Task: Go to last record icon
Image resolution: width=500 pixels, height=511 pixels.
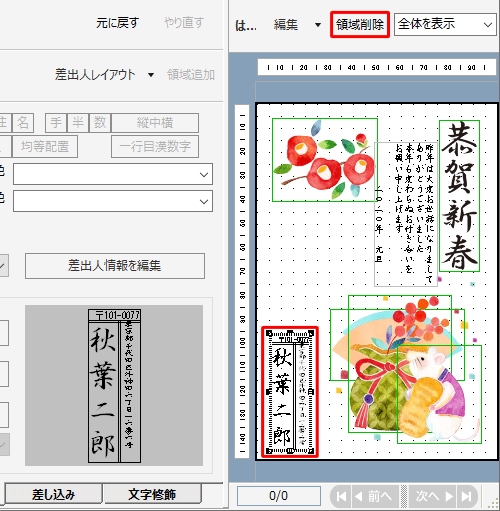Action: tap(467, 496)
